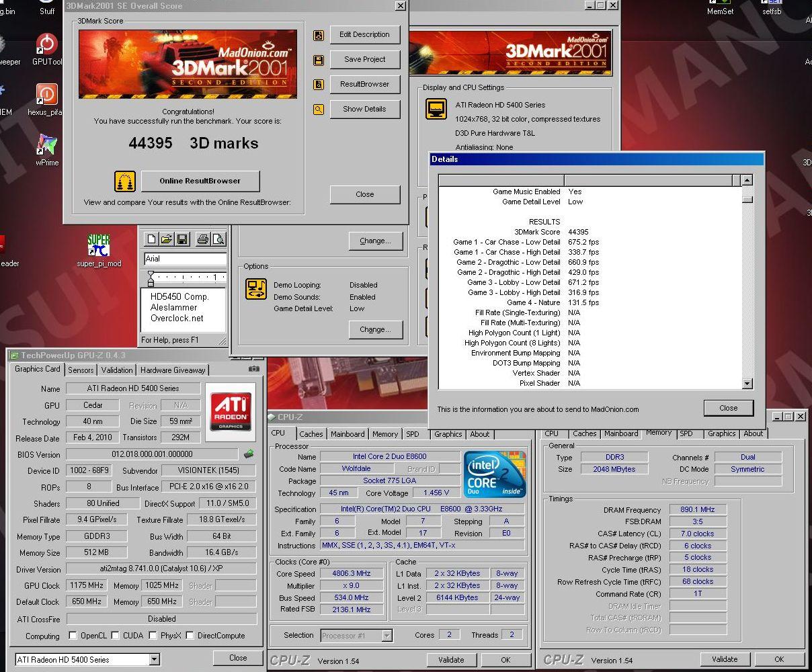
Task: Select the Graphics Card tab in GPU-Z
Action: coord(38,369)
